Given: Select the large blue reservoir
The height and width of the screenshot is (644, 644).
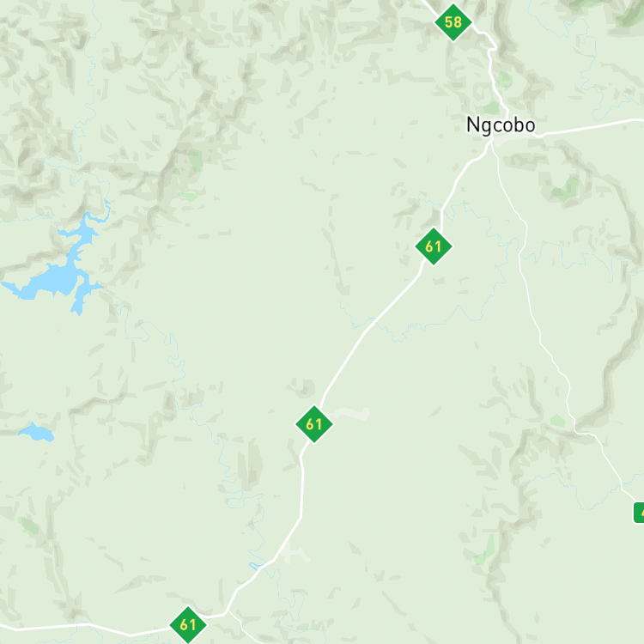Looking at the screenshot, I should pos(56,273).
